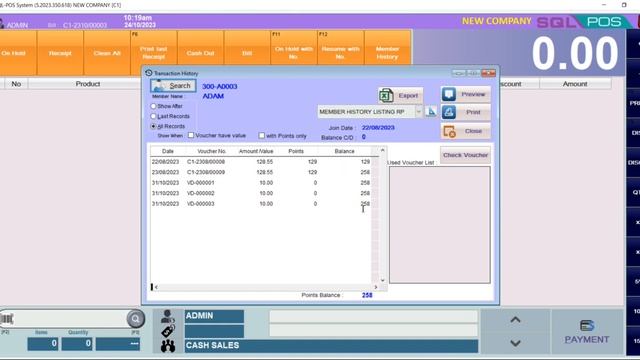The image size is (640, 360).
Task: Click scroll down arrow of history grid
Action: pyautogui.click(x=382, y=280)
